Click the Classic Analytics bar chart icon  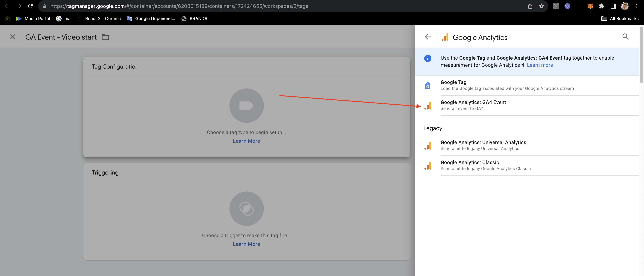[428, 166]
